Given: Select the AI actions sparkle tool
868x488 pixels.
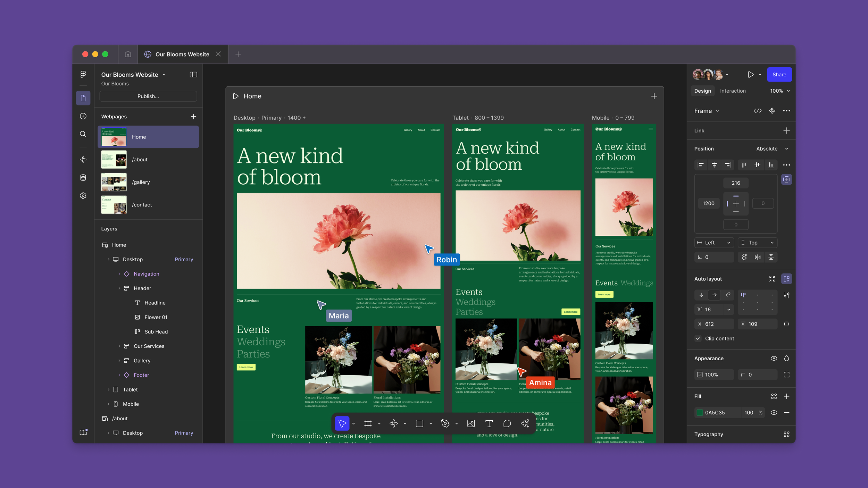Looking at the screenshot, I should [x=525, y=423].
